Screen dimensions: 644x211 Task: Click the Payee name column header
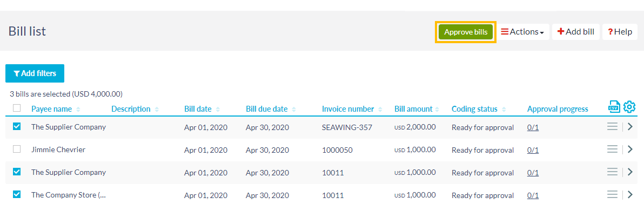(51, 109)
